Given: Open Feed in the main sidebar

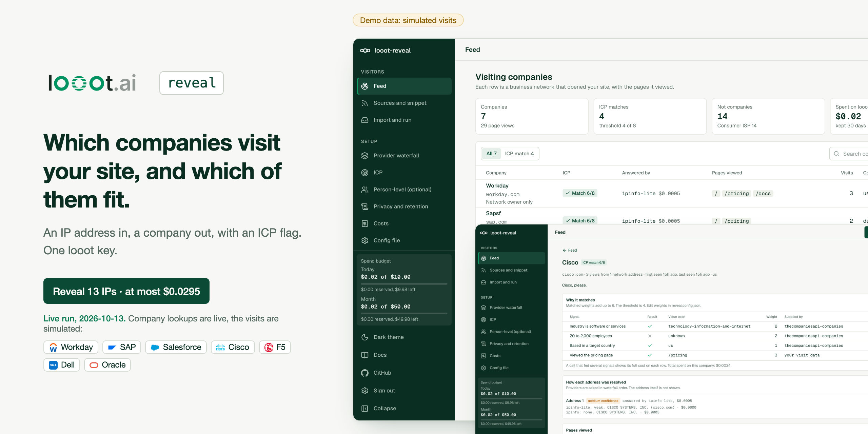Looking at the screenshot, I should coord(404,86).
